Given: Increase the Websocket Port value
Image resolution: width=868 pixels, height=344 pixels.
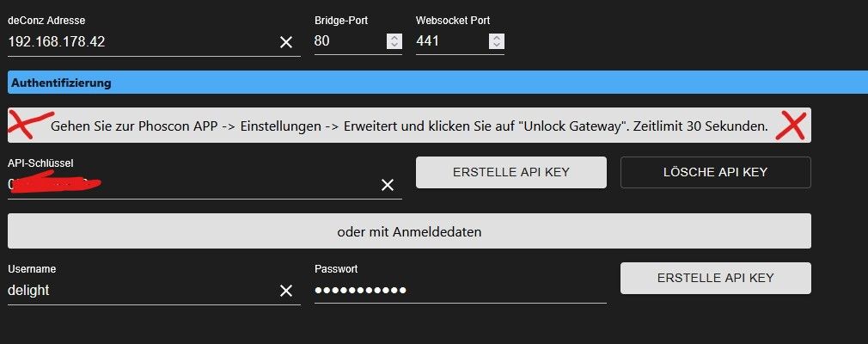Looking at the screenshot, I should click(497, 37).
